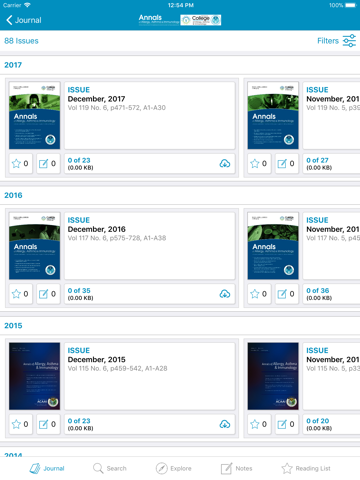Switch to the Journal tab
The image size is (360, 480).
point(47,468)
